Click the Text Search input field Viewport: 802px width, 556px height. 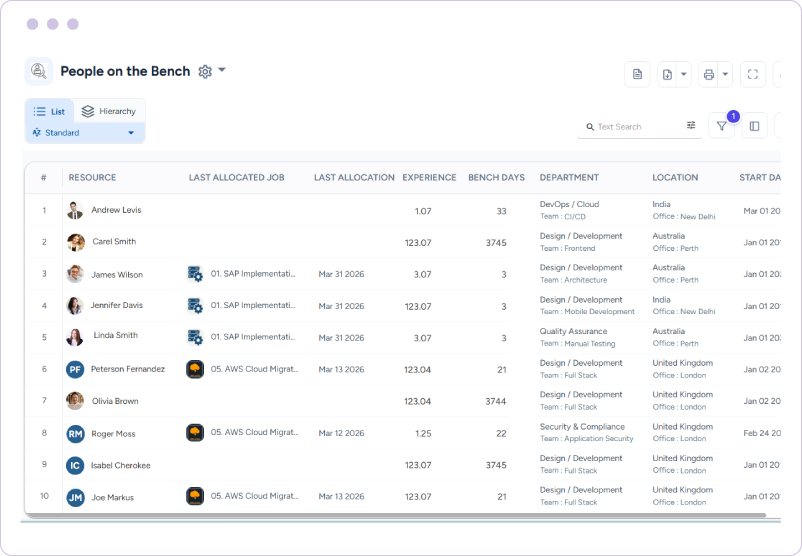click(x=639, y=127)
